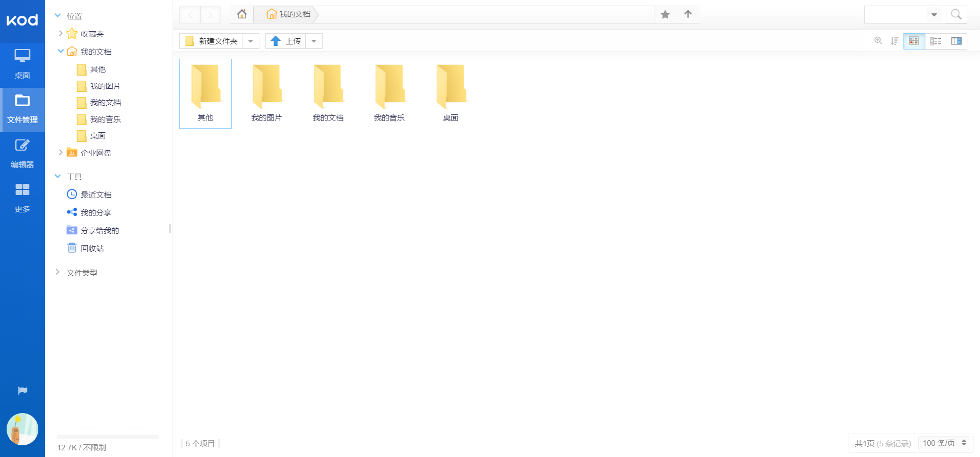The image size is (980, 457).
Task: Open the 上传 dropdown arrow
Action: click(314, 41)
